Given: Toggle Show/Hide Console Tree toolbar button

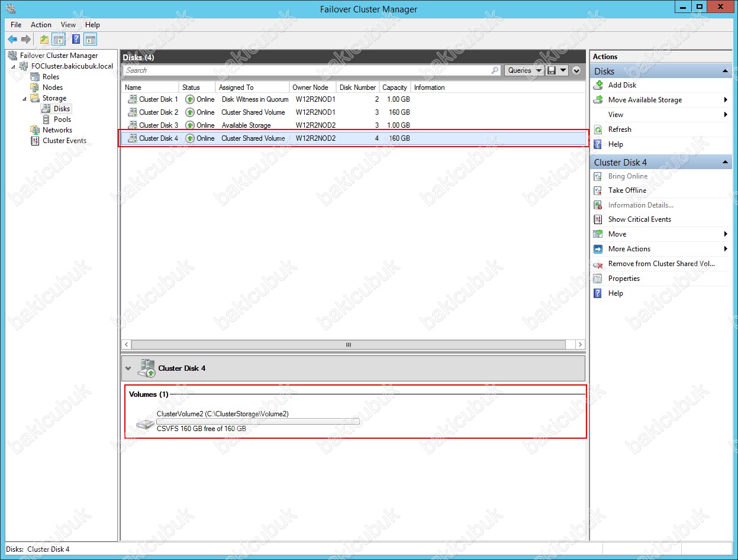Looking at the screenshot, I should coord(59,40).
